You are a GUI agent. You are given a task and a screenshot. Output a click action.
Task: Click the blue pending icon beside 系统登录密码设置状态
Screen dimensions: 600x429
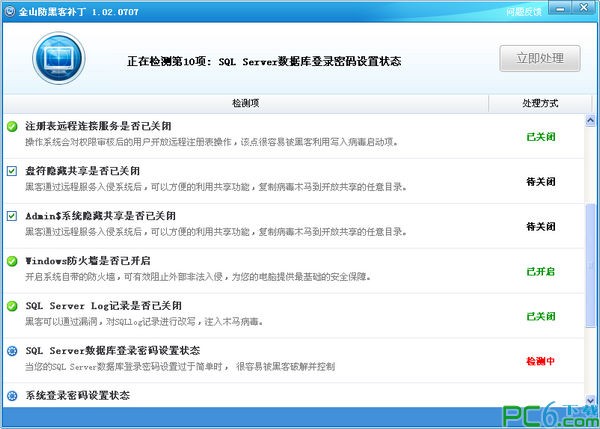12,396
